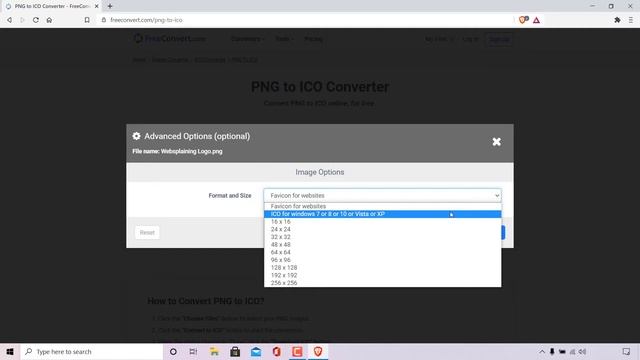Show hidden system tray icons
This screenshot has height=360, width=640.
pos(542,351)
